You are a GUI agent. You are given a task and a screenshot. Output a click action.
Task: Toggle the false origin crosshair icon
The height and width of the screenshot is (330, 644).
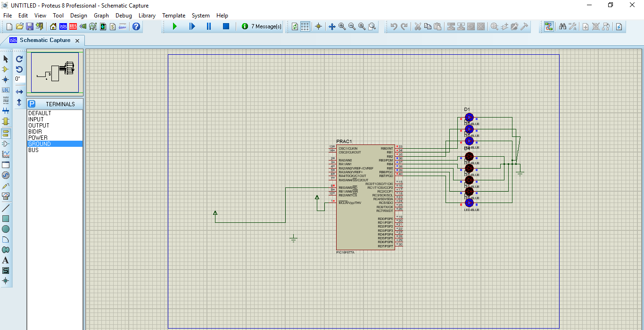tap(318, 26)
